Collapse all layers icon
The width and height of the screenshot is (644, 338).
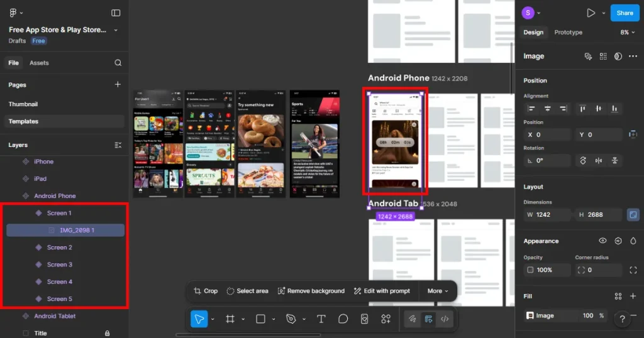pos(118,144)
